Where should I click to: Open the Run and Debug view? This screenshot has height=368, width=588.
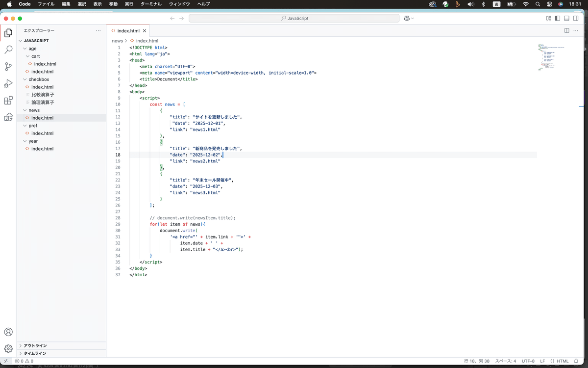[x=8, y=83]
